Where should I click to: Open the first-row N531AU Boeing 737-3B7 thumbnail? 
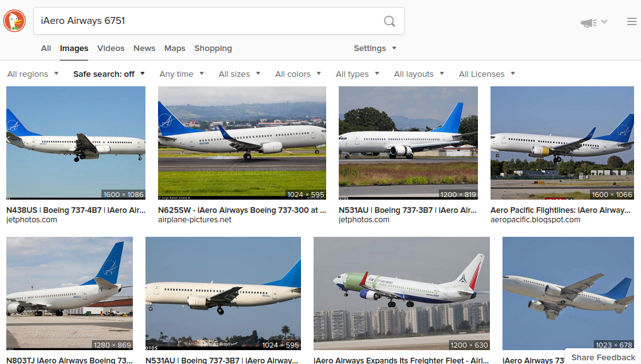[408, 143]
